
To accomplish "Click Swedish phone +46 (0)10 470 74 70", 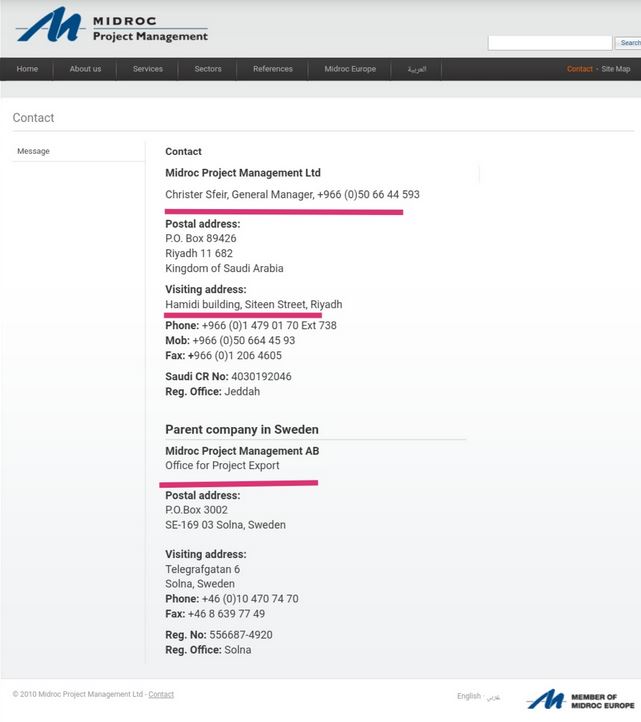I will 232,599.
